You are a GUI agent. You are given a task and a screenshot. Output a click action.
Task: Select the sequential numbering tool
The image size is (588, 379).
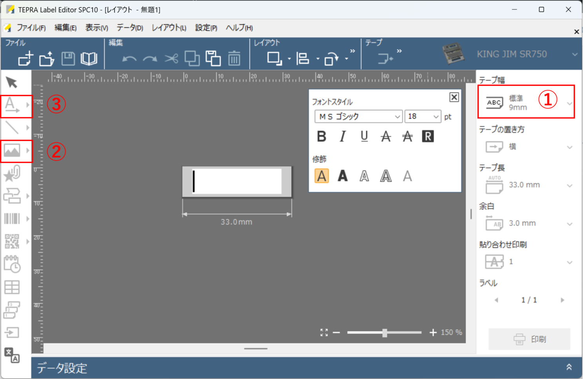pos(12,310)
